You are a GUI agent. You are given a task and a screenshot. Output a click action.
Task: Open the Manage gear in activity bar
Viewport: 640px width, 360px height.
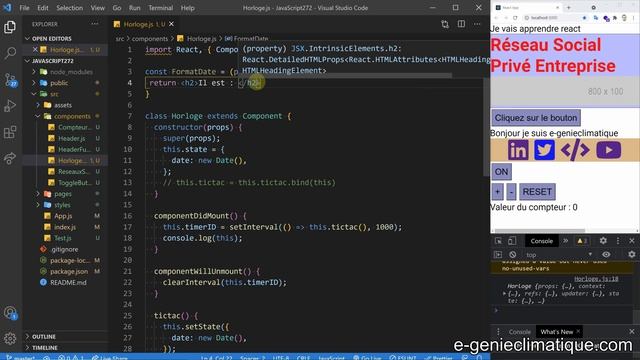tap(10, 338)
